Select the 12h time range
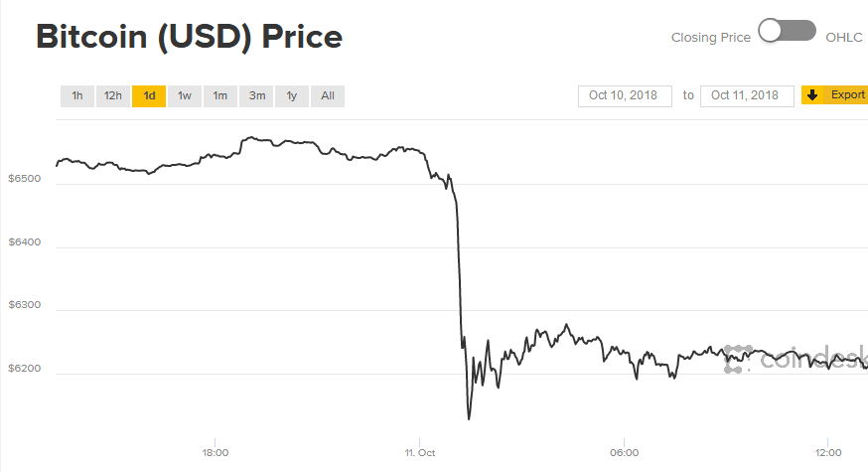Image resolution: width=868 pixels, height=472 pixels. (113, 96)
